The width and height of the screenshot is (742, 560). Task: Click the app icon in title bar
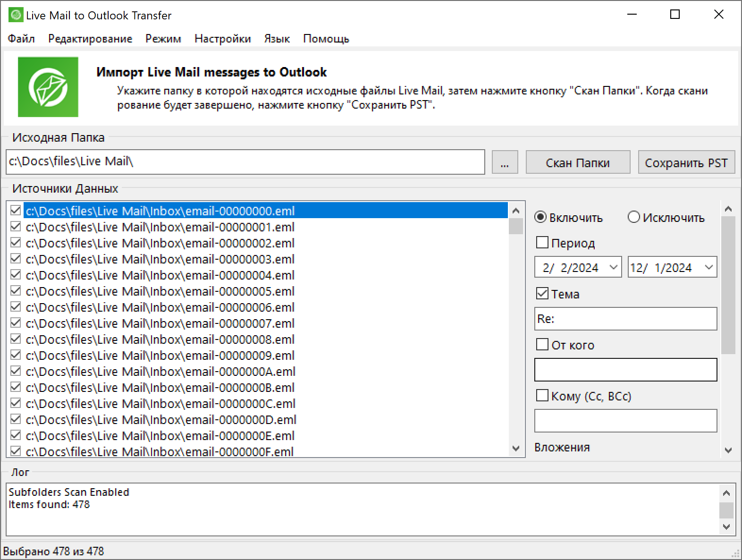pyautogui.click(x=16, y=15)
